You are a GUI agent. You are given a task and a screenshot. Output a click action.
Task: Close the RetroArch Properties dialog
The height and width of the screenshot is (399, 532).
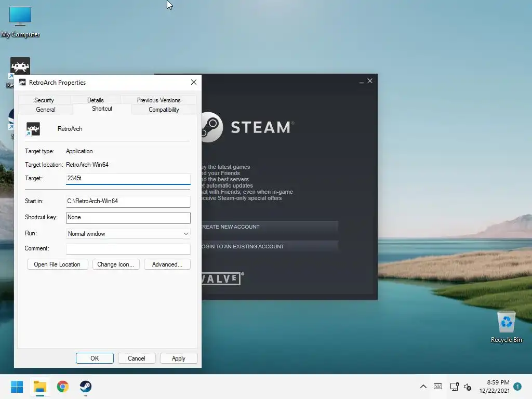194,83
